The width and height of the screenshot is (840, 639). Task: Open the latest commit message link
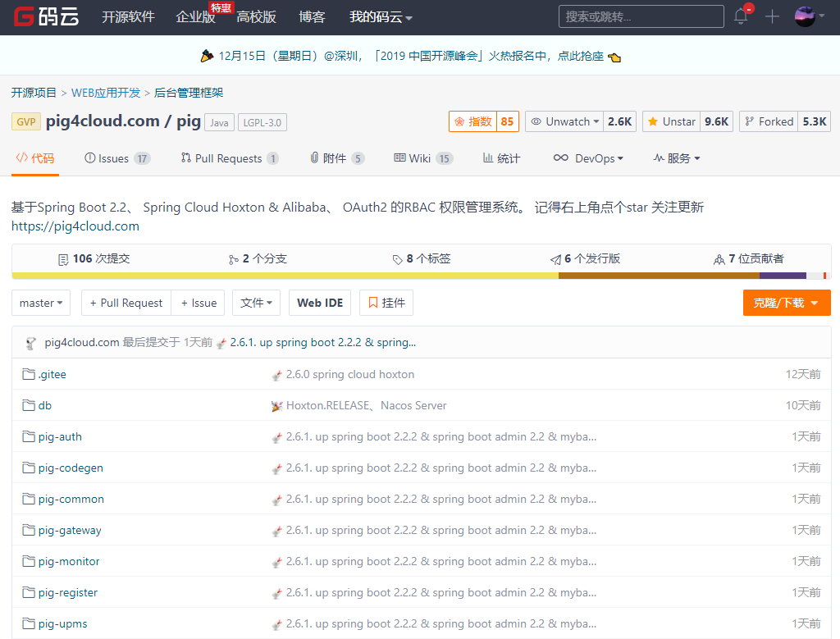pos(323,342)
